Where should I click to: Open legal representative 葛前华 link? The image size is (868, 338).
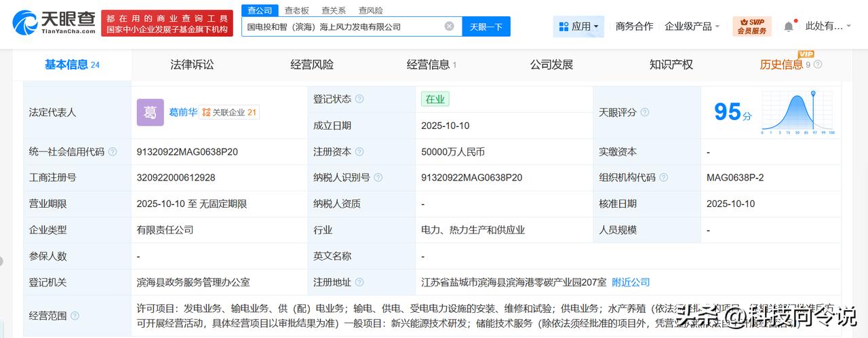coord(183,113)
